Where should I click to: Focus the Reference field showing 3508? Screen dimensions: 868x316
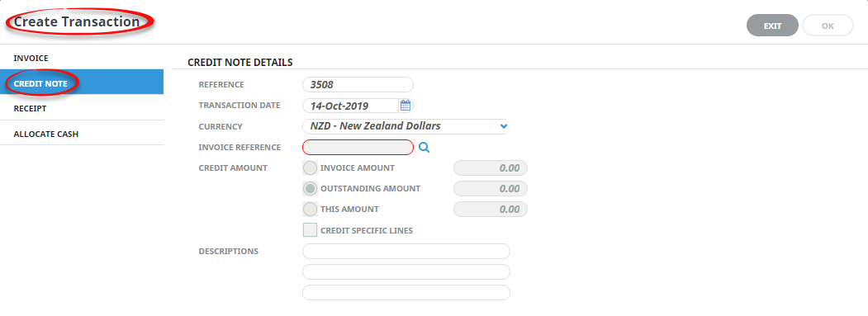coord(358,85)
